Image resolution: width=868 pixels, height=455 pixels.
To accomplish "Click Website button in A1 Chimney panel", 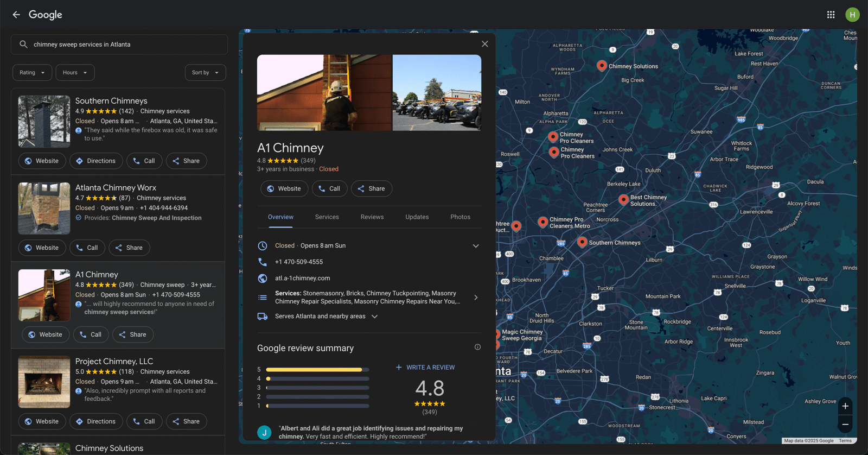I will pyautogui.click(x=284, y=188).
